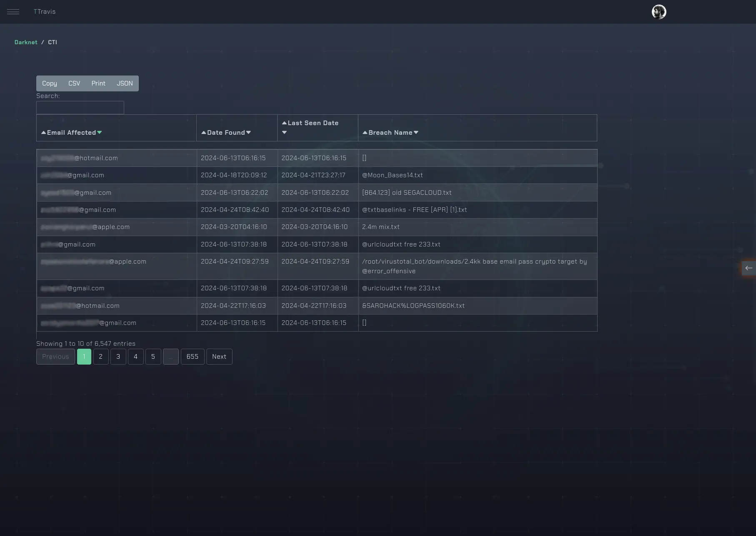The image size is (756, 536).
Task: Sort Last Seen Date descending arrow
Action: pos(284,133)
